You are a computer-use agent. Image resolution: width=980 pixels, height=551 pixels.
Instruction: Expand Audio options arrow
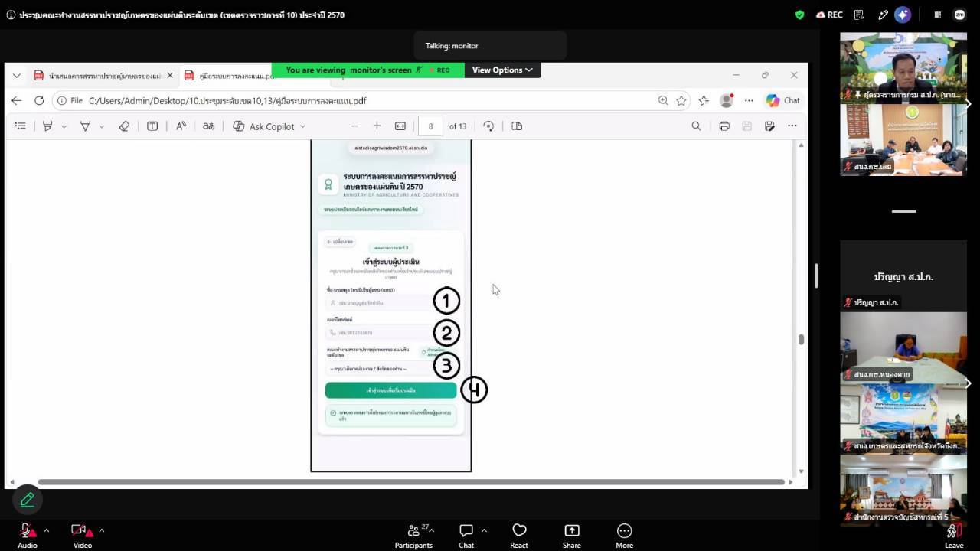point(46,530)
